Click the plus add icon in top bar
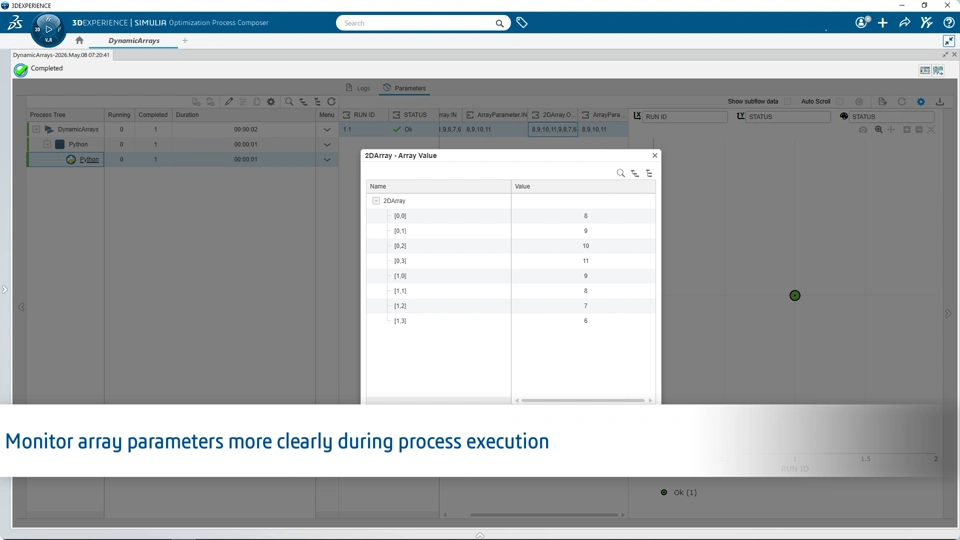This screenshot has height=540, width=960. 883,23
